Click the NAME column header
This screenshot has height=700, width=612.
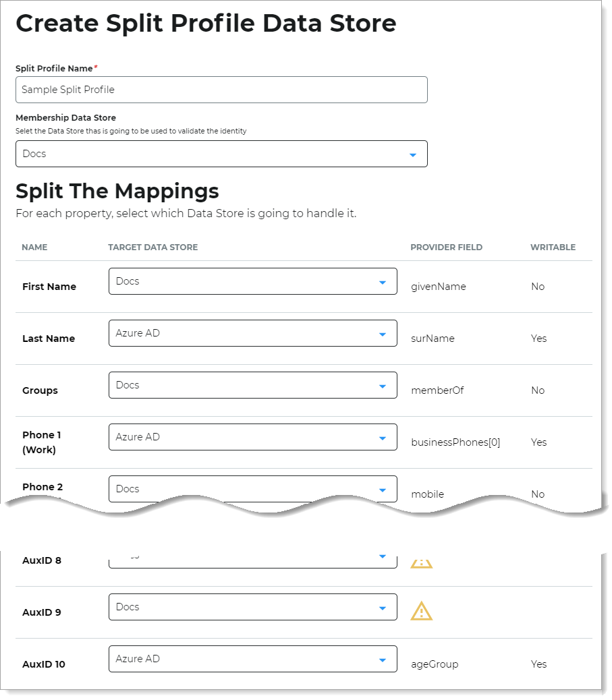(x=34, y=247)
